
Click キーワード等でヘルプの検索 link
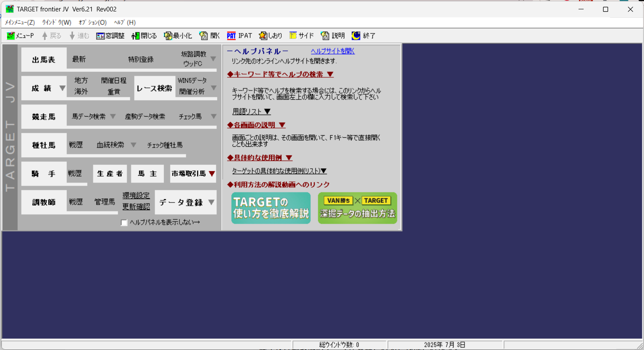click(x=280, y=74)
